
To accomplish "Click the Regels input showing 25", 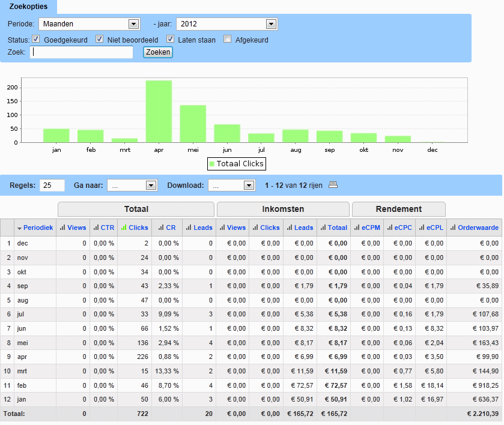I will point(52,185).
